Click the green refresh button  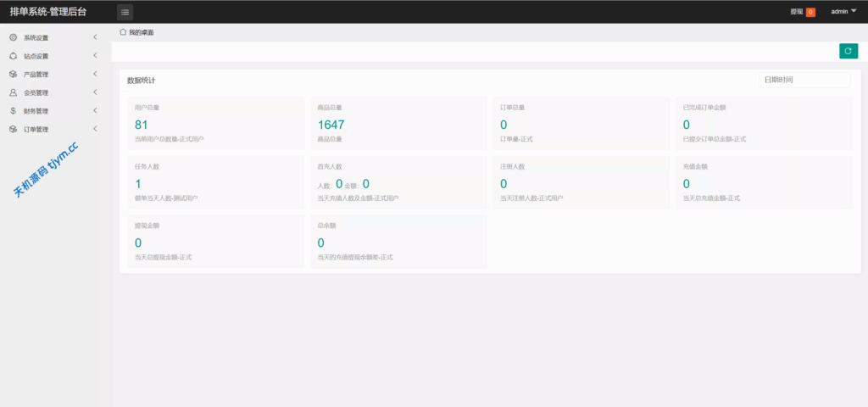(848, 52)
